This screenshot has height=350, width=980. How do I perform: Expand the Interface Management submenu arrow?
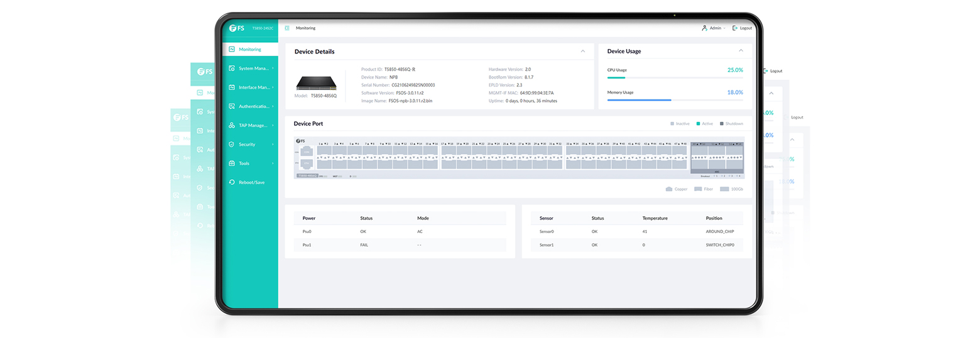273,87
